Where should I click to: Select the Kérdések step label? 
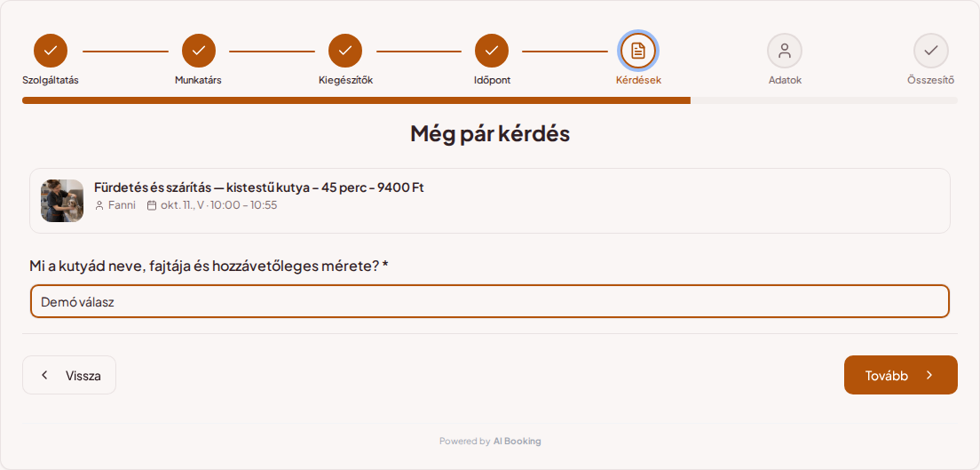pyautogui.click(x=638, y=80)
